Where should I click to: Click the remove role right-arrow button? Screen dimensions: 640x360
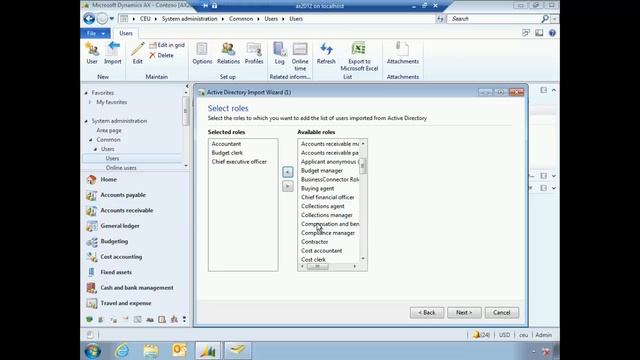287,186
